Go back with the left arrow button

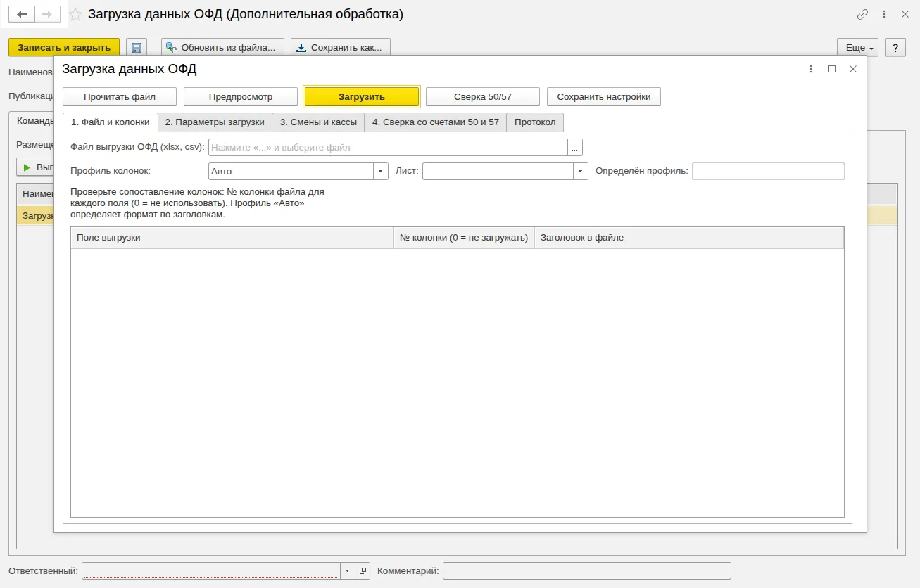22,14
